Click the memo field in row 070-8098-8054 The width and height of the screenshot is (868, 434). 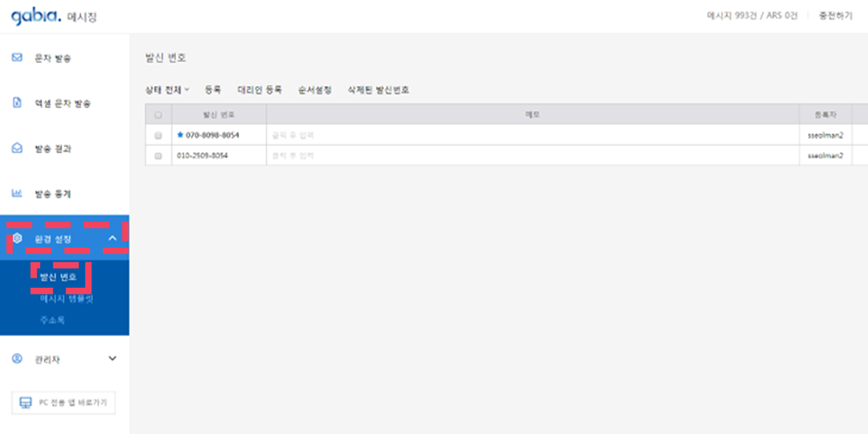pos(533,135)
